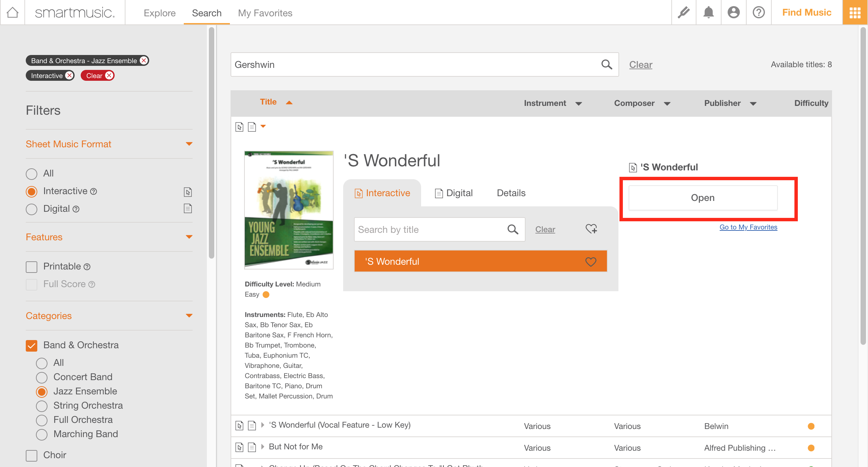Open the Publisher column dropdown
The width and height of the screenshot is (868, 467).
coord(753,104)
